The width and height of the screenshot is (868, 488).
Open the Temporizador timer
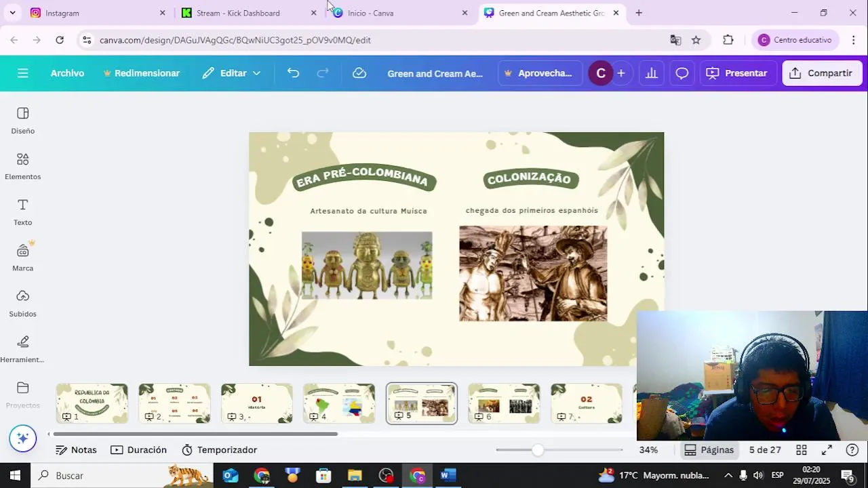pyautogui.click(x=219, y=450)
